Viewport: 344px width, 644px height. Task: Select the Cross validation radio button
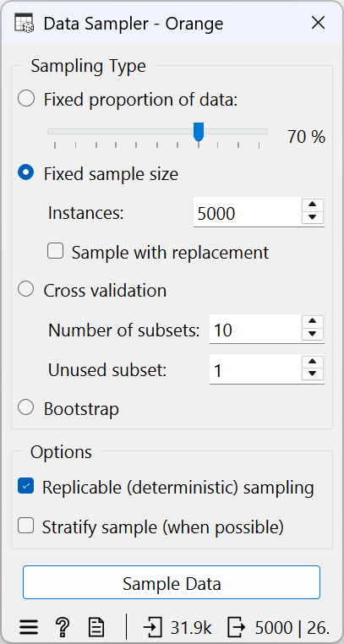(26, 290)
